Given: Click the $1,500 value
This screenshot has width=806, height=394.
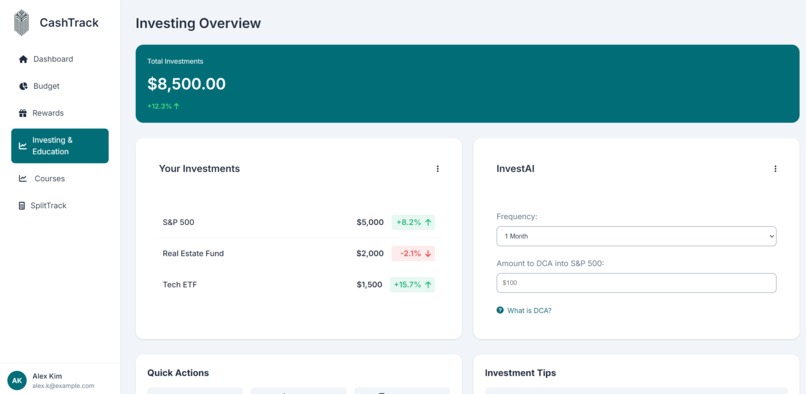Looking at the screenshot, I should pos(370,284).
